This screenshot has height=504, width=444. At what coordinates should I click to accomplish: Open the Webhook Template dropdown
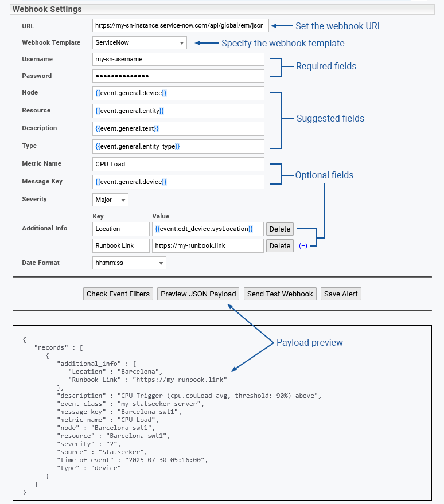[x=139, y=42]
